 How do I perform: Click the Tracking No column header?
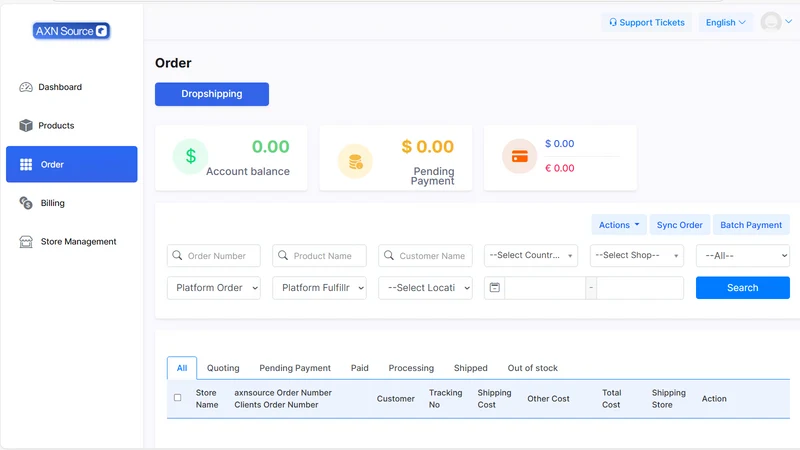pos(445,398)
